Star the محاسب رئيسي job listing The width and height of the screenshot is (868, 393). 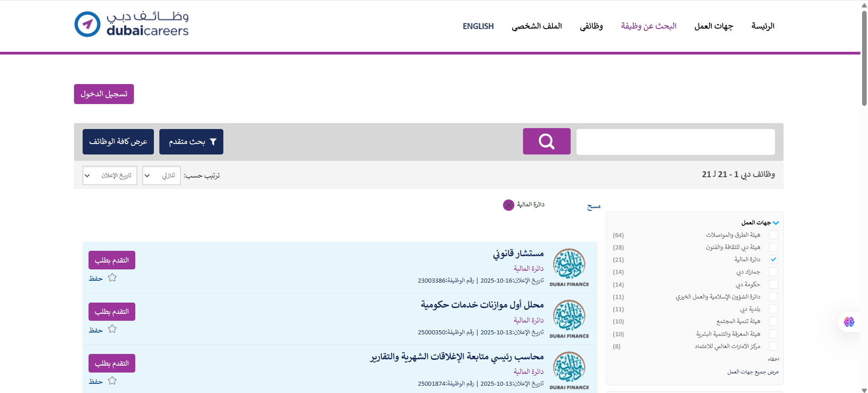point(112,381)
